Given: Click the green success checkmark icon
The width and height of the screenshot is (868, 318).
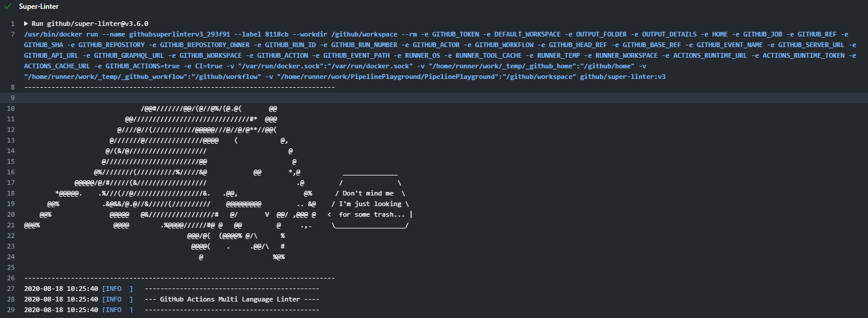Looking at the screenshot, I should pos(8,6).
